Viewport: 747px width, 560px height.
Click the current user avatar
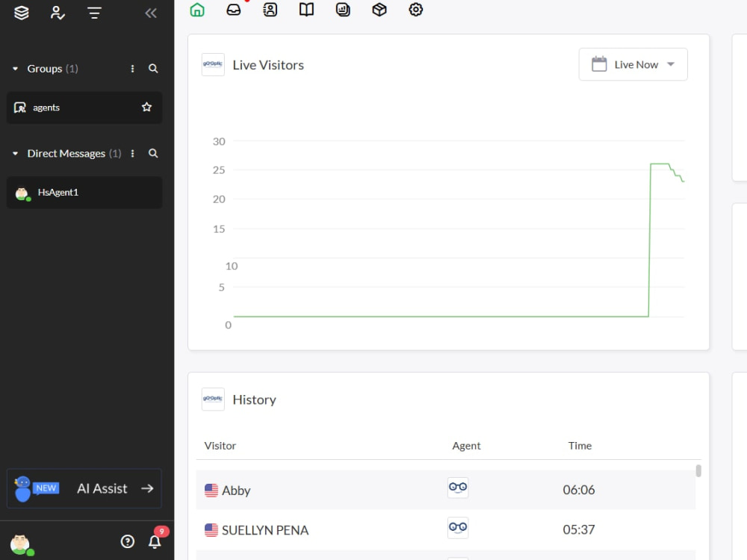point(21,544)
